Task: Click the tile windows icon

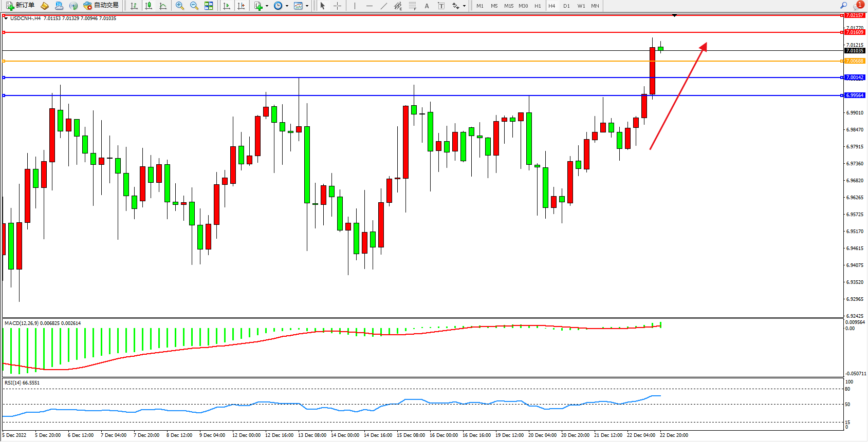Action: (x=209, y=6)
